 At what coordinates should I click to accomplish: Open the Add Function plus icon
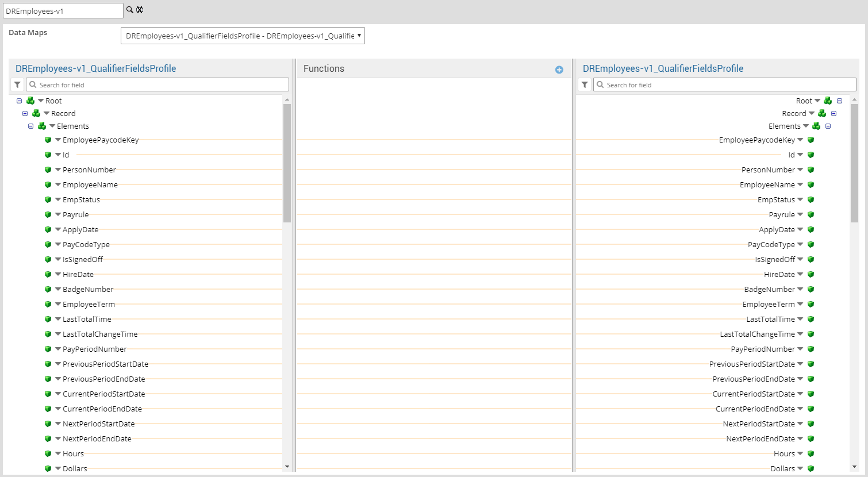pyautogui.click(x=559, y=70)
